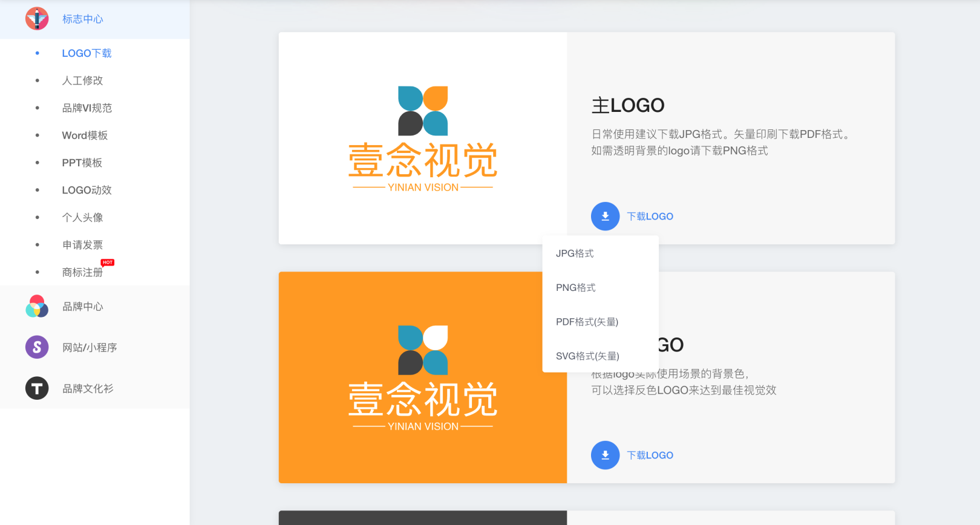
Task: Select SVG格式(矢量) download option
Action: pyautogui.click(x=587, y=356)
